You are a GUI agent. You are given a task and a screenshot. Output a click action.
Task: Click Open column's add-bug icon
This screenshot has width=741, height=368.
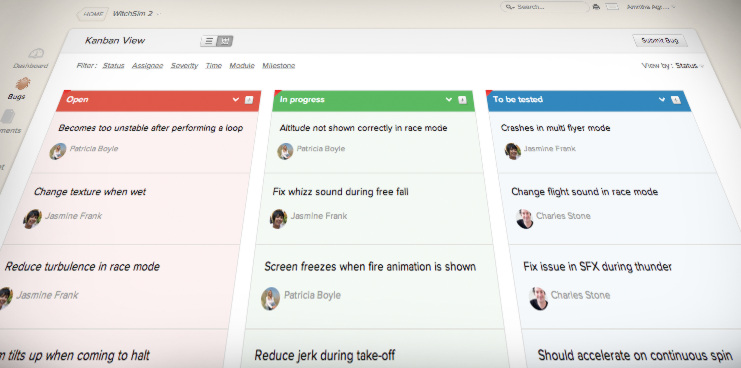249,100
